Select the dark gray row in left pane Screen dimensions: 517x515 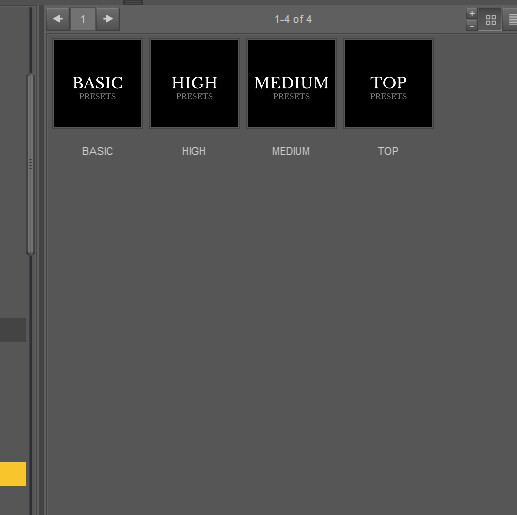(x=13, y=330)
